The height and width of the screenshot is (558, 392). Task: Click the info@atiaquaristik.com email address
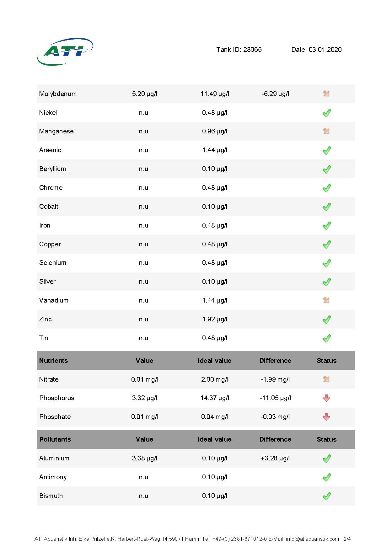(312, 539)
